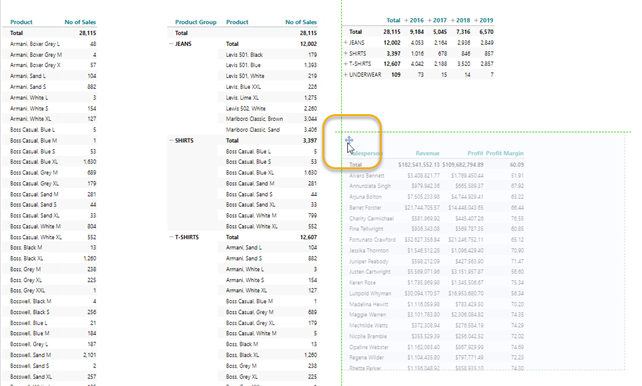Expand the 2016 year column

[406, 20]
